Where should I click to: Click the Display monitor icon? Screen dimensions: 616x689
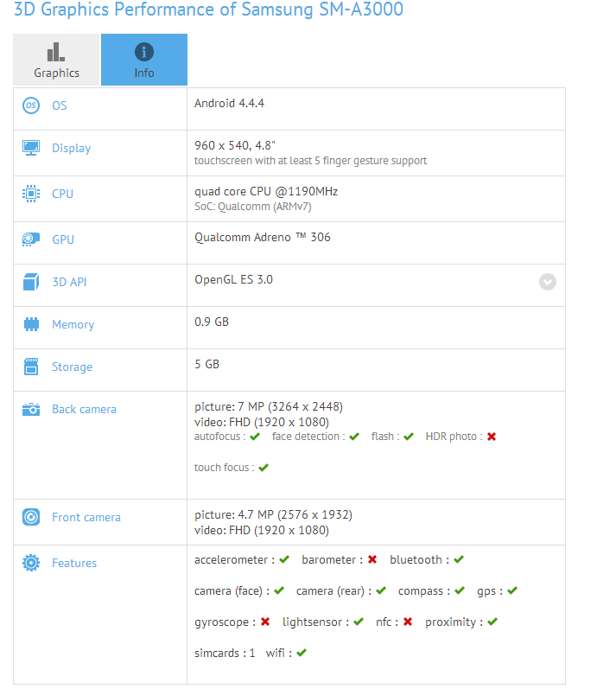pos(31,148)
